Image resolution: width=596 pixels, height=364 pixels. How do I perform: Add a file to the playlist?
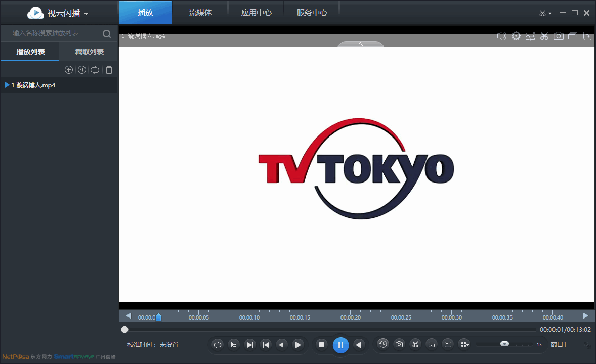(x=69, y=70)
